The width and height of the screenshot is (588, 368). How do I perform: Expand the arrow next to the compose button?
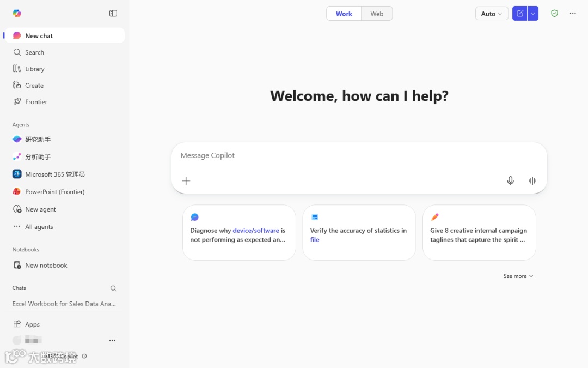pos(533,14)
